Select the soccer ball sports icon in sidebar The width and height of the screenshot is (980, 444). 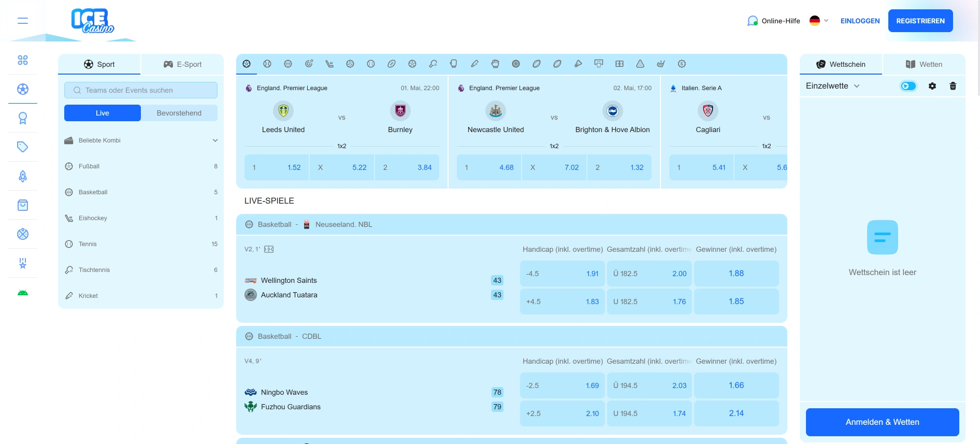(23, 89)
